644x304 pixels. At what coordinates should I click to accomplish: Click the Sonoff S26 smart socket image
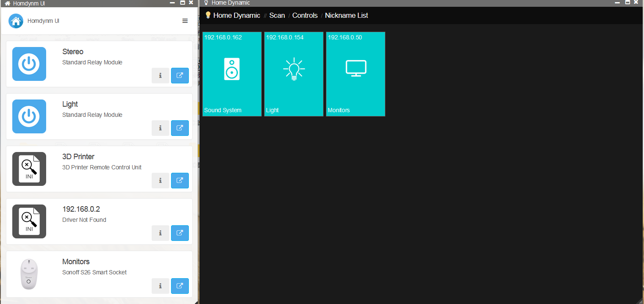click(x=29, y=274)
